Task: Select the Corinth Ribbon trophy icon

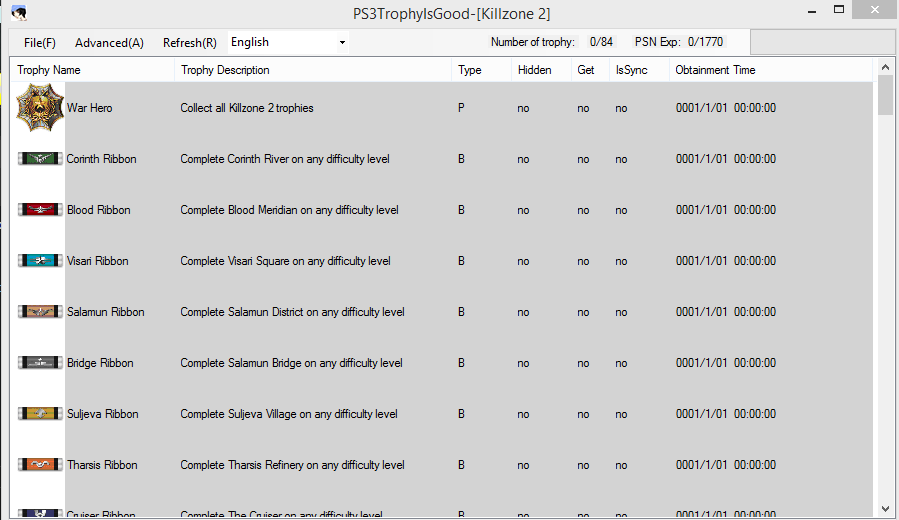Action: (40, 159)
